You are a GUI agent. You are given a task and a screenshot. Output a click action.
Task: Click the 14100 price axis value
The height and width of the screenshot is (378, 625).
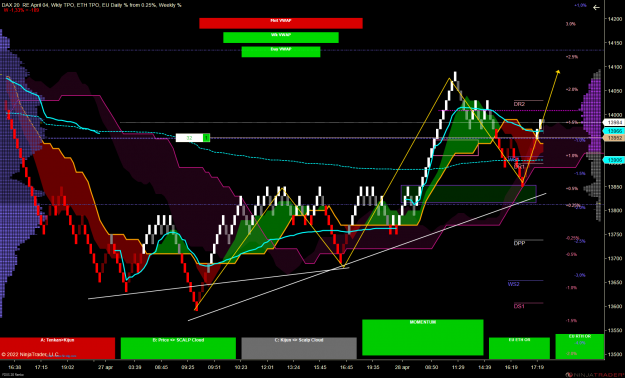(615, 67)
